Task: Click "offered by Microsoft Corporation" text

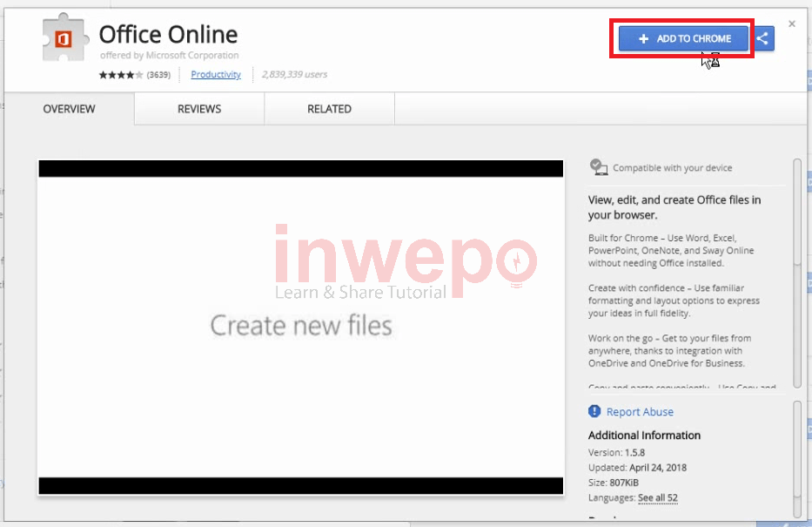Action: [170, 55]
